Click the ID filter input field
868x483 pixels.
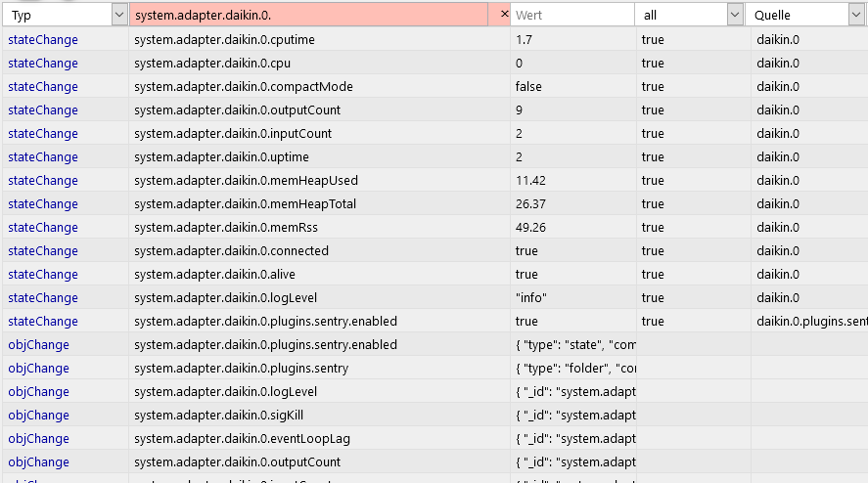tap(309, 15)
